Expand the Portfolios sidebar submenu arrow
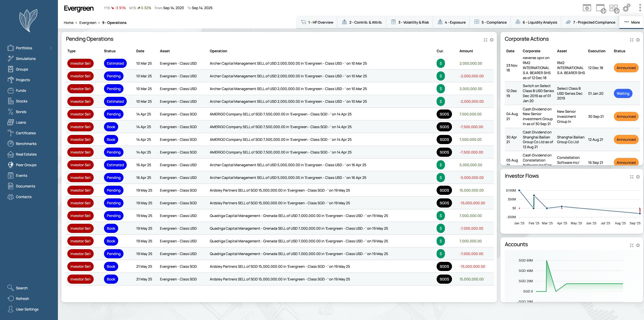 tap(51, 48)
